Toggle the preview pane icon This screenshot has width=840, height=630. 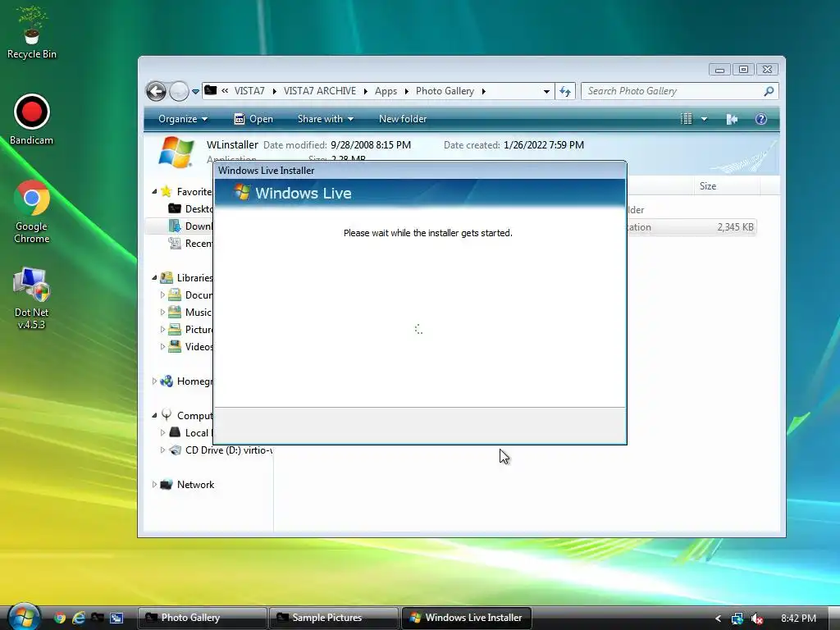coord(732,119)
